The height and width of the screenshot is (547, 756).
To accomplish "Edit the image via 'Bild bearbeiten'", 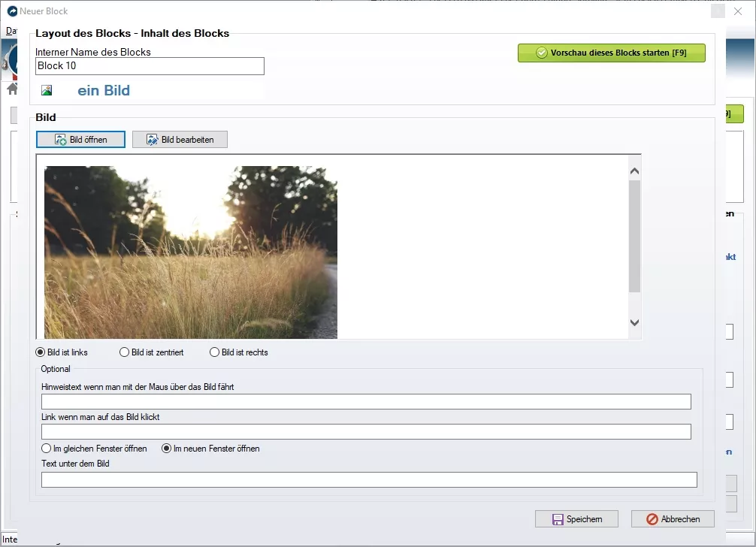I will [x=180, y=140].
